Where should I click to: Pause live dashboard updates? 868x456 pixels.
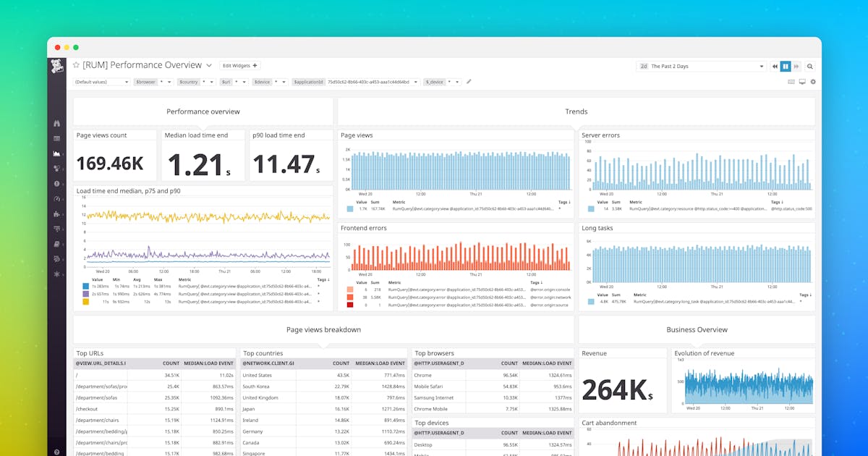click(786, 66)
